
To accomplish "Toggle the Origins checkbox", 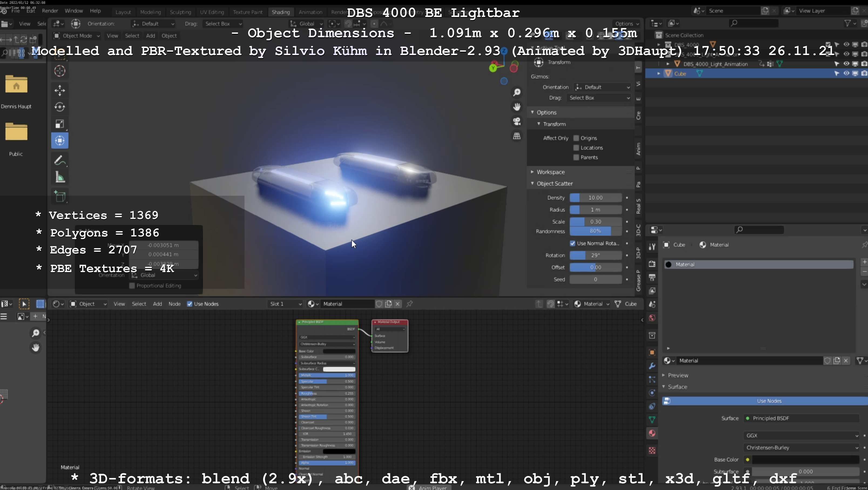I will pos(576,138).
